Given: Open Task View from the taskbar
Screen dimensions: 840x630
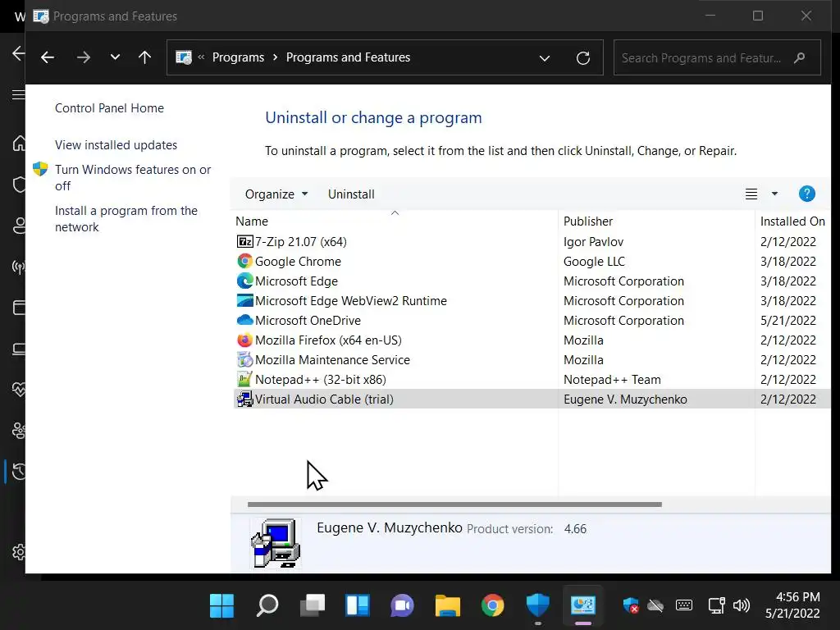Looking at the screenshot, I should pos(313,605).
